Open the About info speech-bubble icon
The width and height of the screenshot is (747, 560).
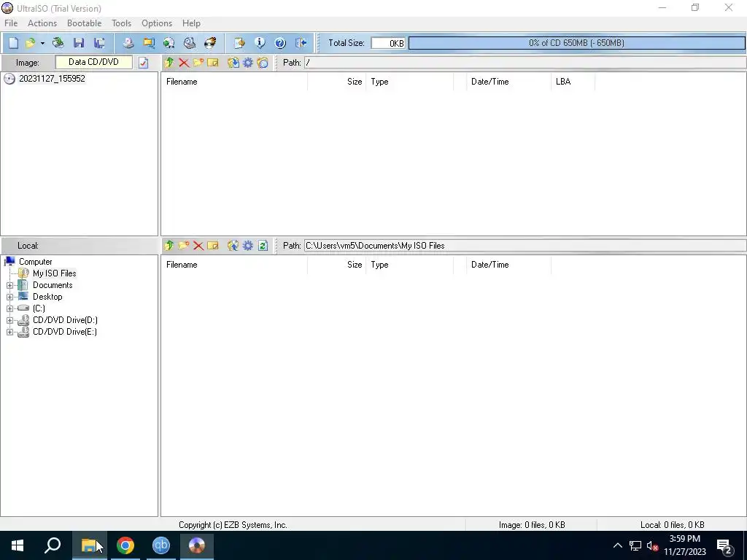pos(260,43)
